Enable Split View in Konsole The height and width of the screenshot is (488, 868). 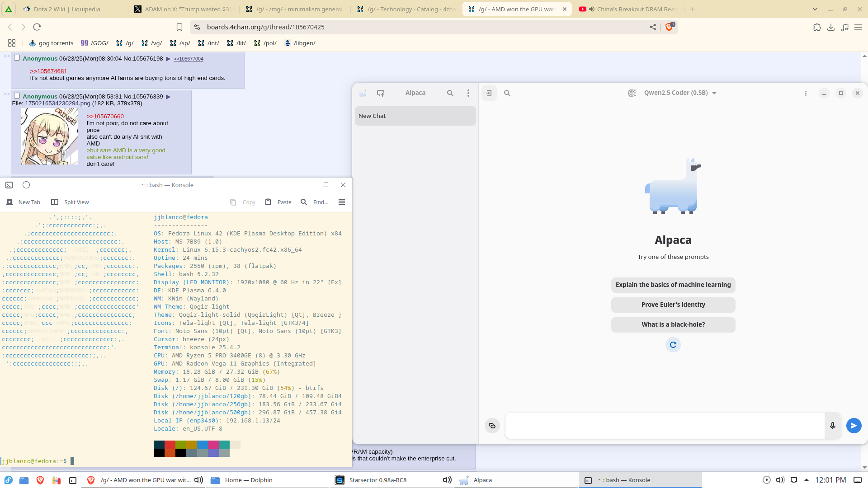70,202
